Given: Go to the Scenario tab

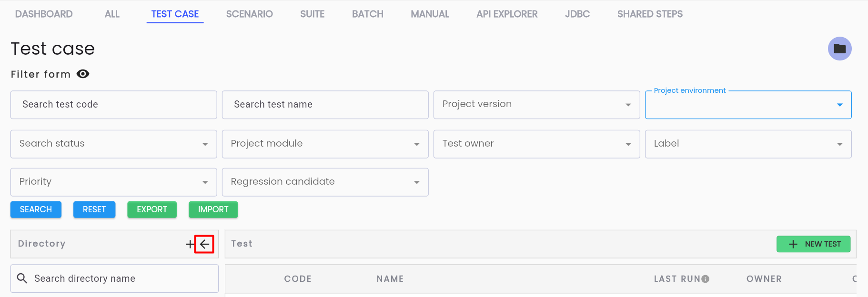Looking at the screenshot, I should (249, 14).
